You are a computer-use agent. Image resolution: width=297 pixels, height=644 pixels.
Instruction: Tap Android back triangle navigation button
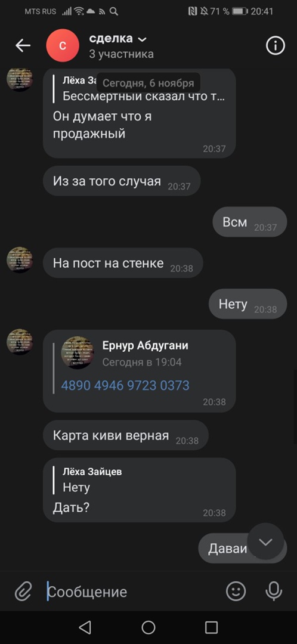85,627
